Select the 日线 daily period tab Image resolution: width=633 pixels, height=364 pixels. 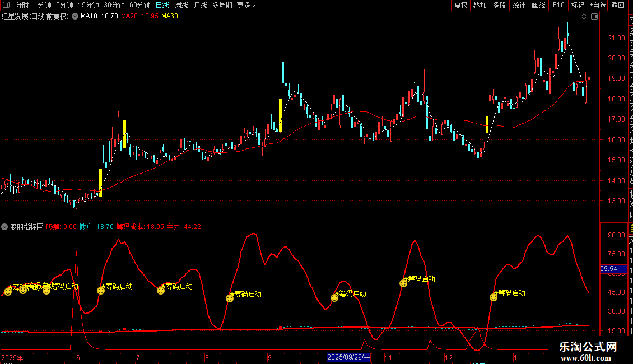coord(162,5)
